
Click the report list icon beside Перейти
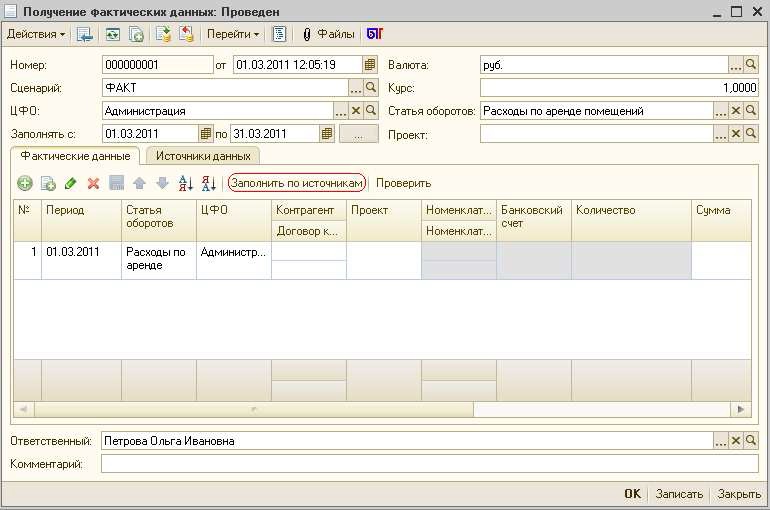tap(279, 34)
